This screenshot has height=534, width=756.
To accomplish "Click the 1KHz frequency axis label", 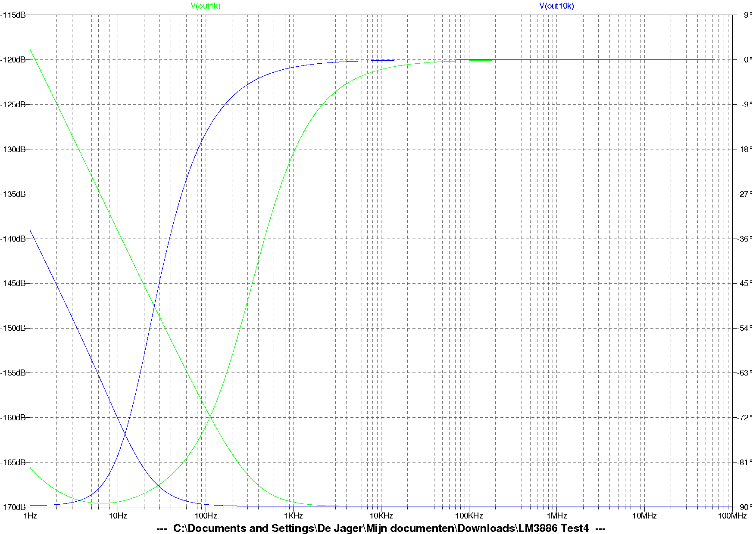I will [294, 516].
